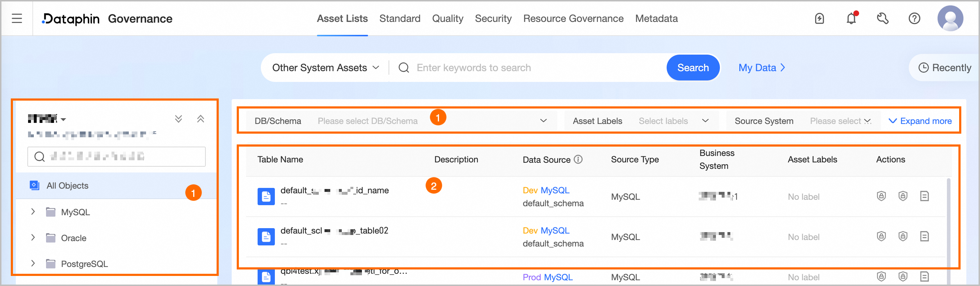Screen dimensions: 980x286
Task: Click first shield action in table02 row
Action: click(x=881, y=236)
